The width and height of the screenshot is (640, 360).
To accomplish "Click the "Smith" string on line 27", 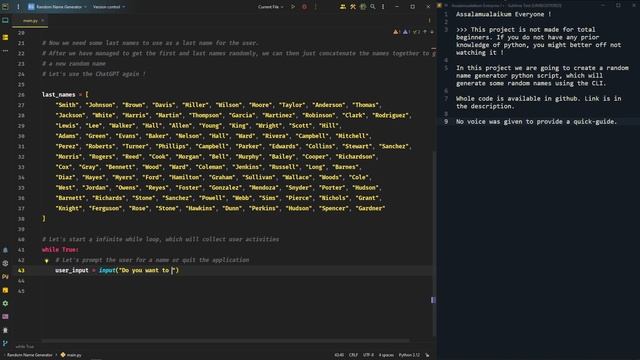I will (67, 105).
